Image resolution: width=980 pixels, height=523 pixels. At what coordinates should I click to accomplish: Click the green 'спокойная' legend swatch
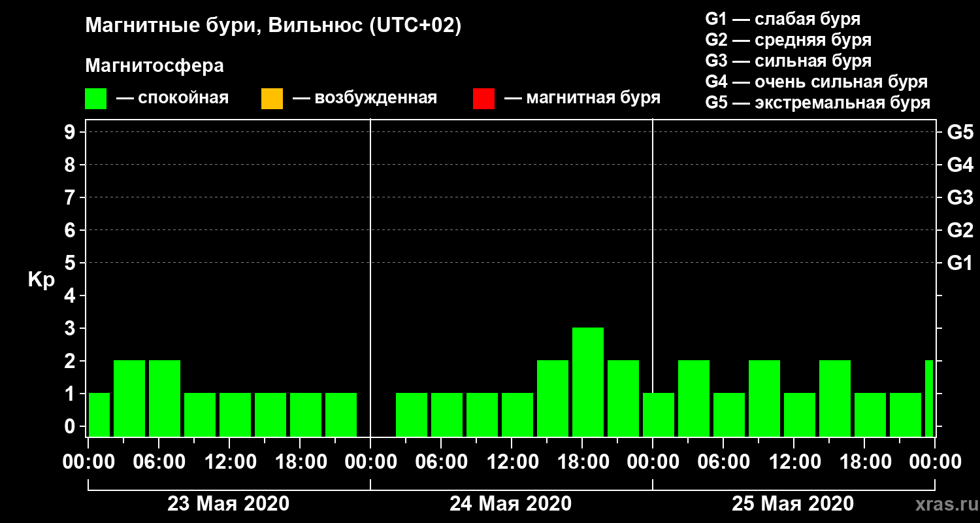point(96,99)
